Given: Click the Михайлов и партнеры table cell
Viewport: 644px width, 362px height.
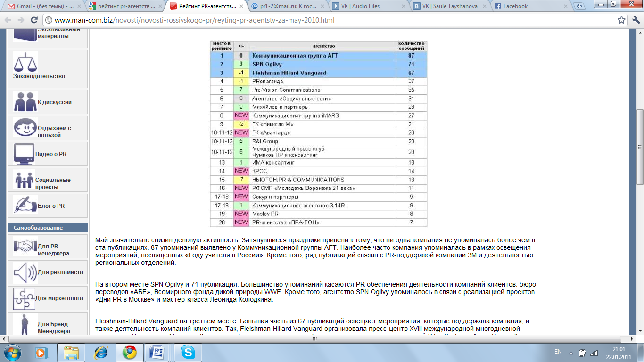Looking at the screenshot, I should [322, 107].
